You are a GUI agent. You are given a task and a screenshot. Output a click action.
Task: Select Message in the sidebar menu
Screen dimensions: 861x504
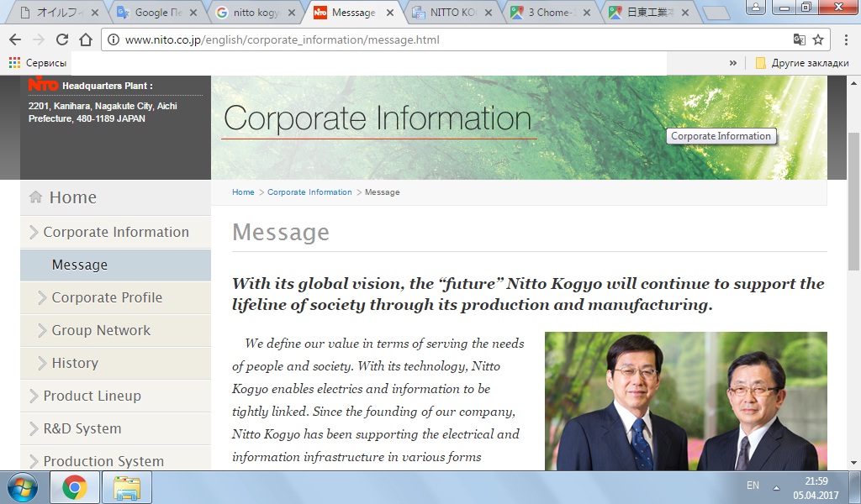(x=115, y=265)
